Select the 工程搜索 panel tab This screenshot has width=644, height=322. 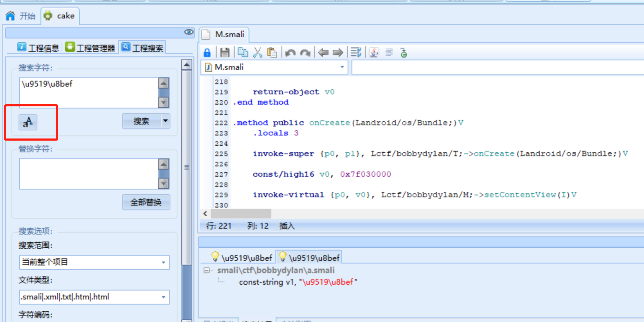[142, 48]
